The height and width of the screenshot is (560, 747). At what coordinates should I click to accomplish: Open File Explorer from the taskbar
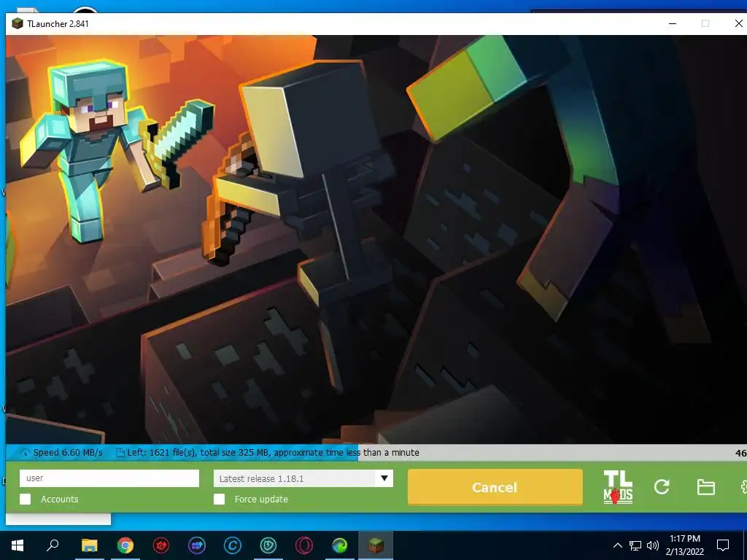pyautogui.click(x=89, y=545)
